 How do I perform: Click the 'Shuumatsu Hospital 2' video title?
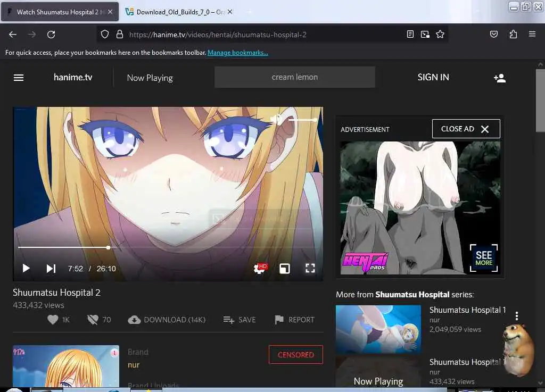tap(56, 293)
